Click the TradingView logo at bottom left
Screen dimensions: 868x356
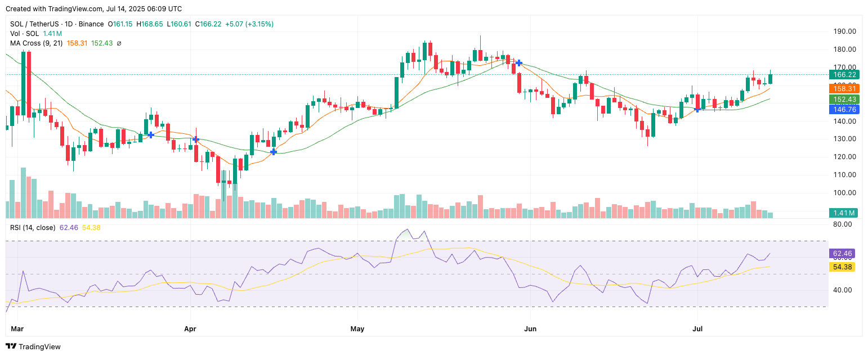click(x=33, y=346)
